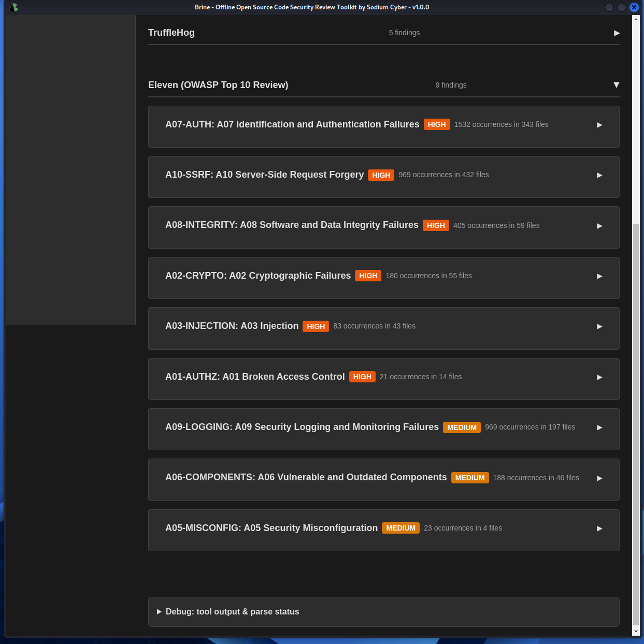Expand A06-COMPONENTS row arrow
The width and height of the screenshot is (644, 644).
pyautogui.click(x=599, y=478)
